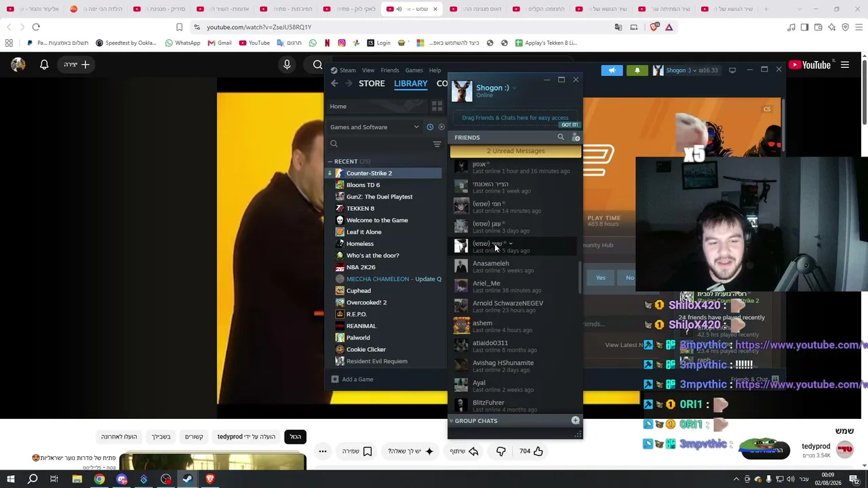868x488 pixels.
Task: Open chat with friend BlitzFuhrer
Action: (x=514, y=406)
